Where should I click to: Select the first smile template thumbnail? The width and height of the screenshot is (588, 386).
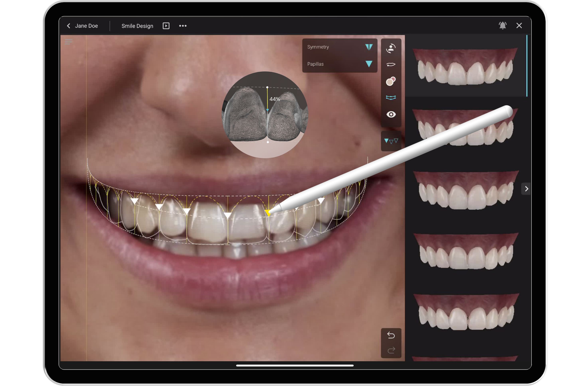(465, 66)
